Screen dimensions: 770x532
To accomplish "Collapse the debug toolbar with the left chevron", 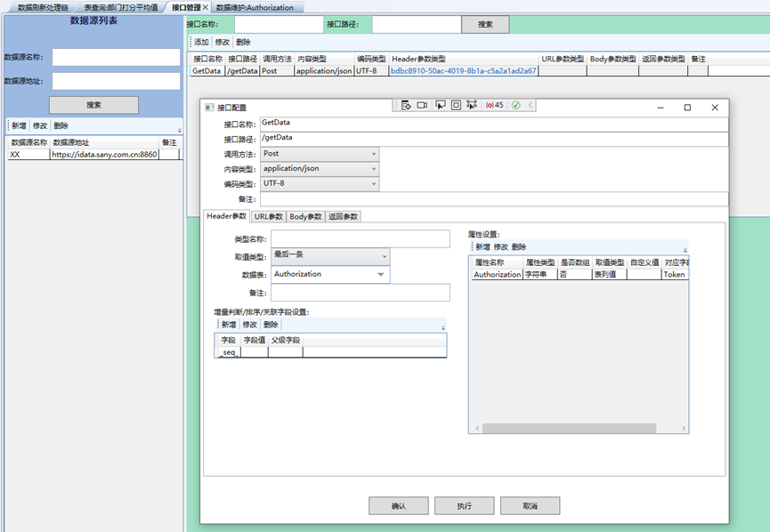I will click(531, 105).
